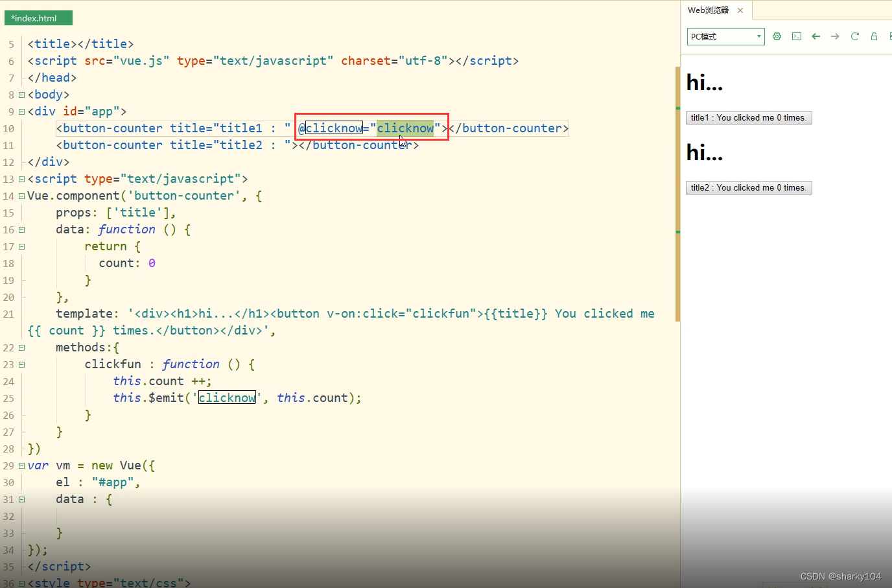Open the PC模式 device dropdown
The width and height of the screenshot is (892, 588).
click(x=725, y=36)
